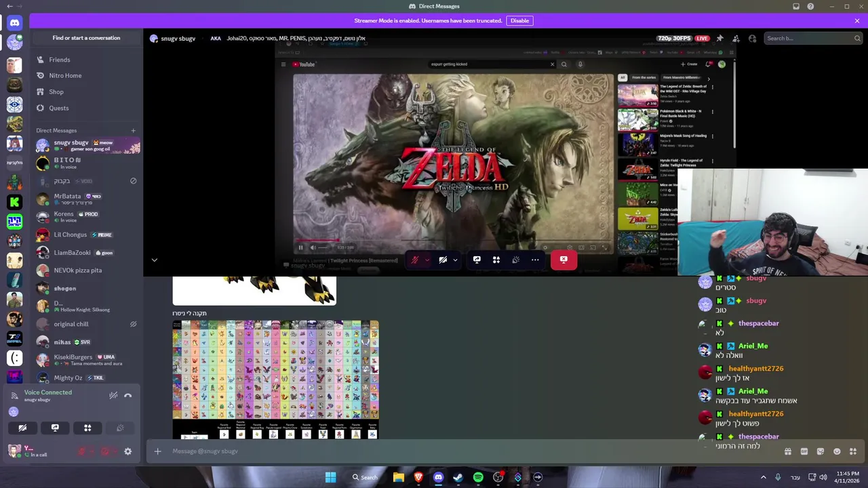The image size is (868, 488).
Task: Open the KisekiBurgers conversation
Action: pos(86,360)
